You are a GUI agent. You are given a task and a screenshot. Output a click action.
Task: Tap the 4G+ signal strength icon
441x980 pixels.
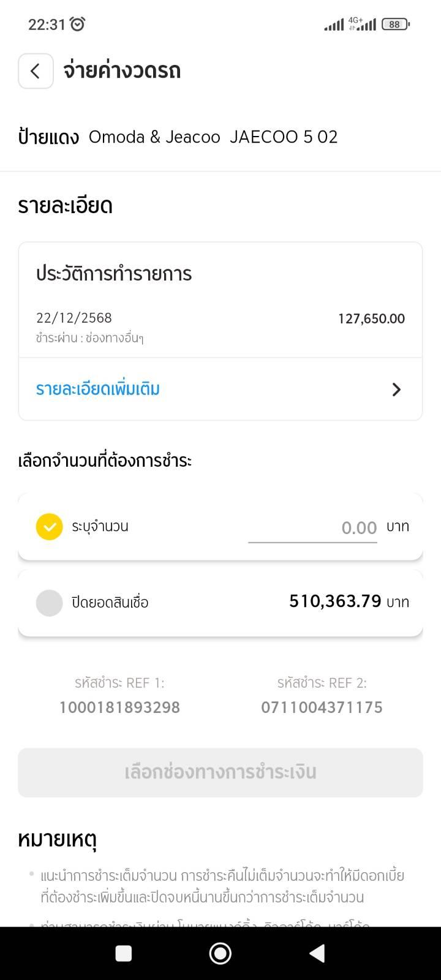362,24
